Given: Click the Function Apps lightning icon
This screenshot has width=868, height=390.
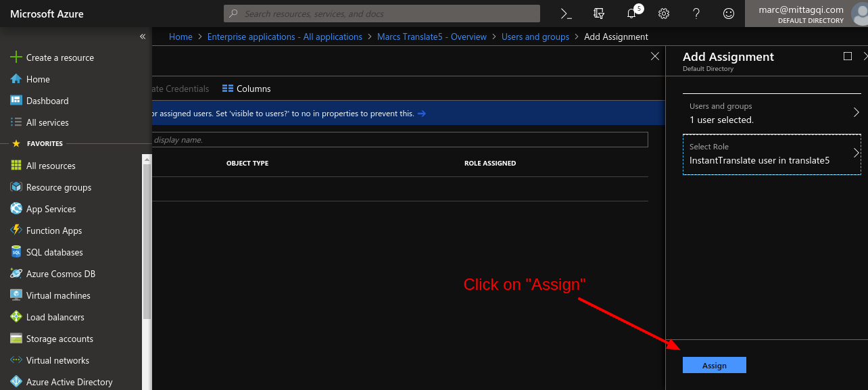Looking at the screenshot, I should pyautogui.click(x=16, y=230).
